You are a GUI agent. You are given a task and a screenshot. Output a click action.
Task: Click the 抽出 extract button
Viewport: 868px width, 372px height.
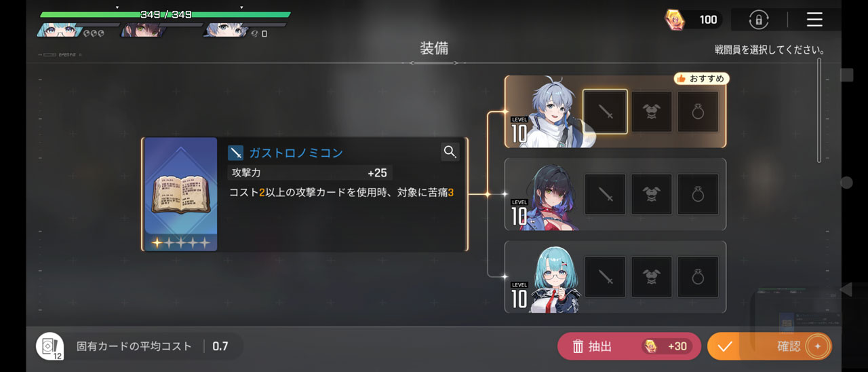tap(629, 346)
